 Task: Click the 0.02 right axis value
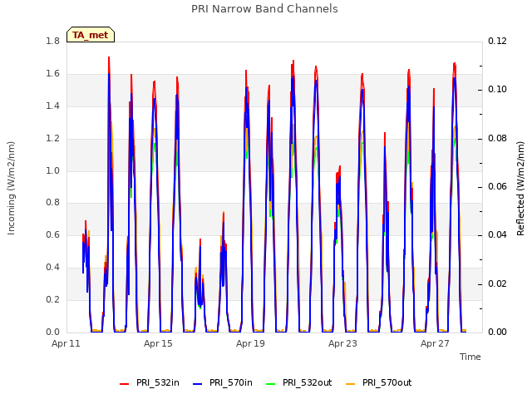click(x=497, y=283)
